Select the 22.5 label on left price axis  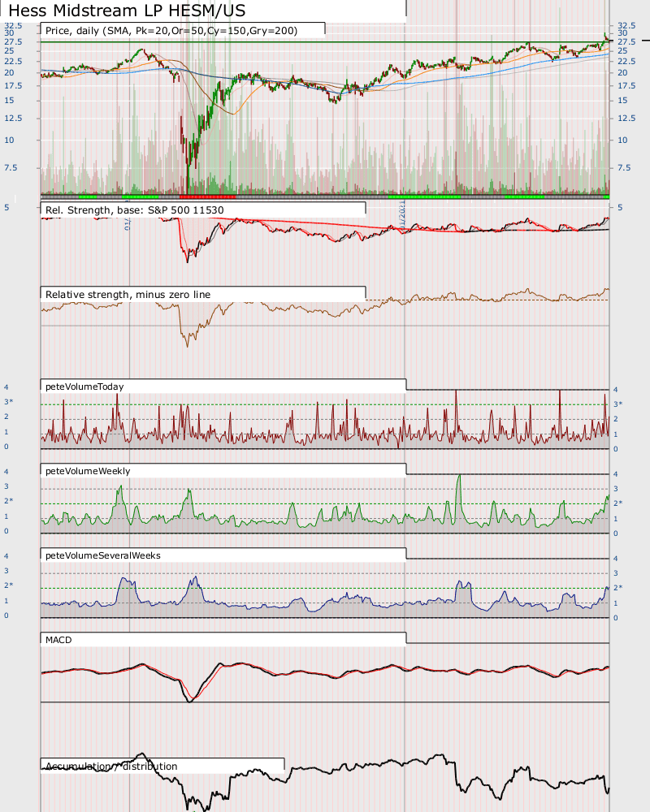pos(13,61)
